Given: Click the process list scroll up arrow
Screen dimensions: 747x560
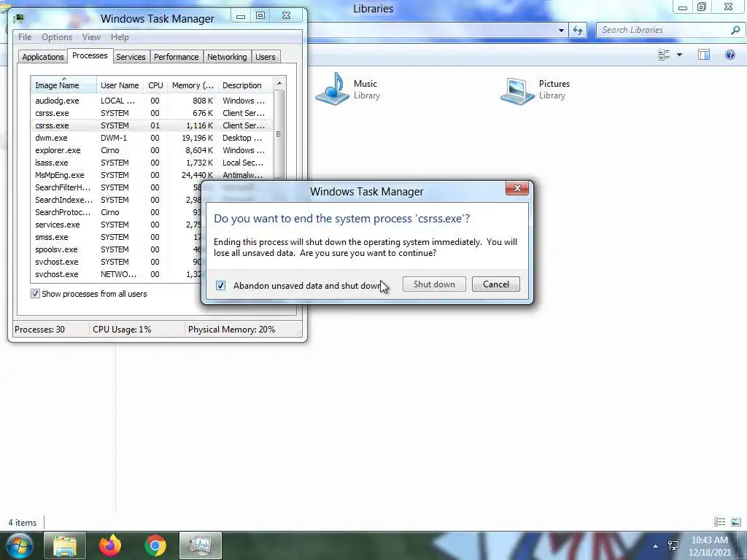Looking at the screenshot, I should 279,83.
